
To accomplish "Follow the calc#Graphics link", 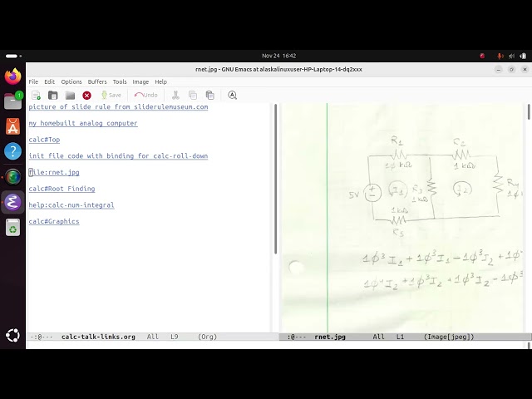I will coord(54,221).
